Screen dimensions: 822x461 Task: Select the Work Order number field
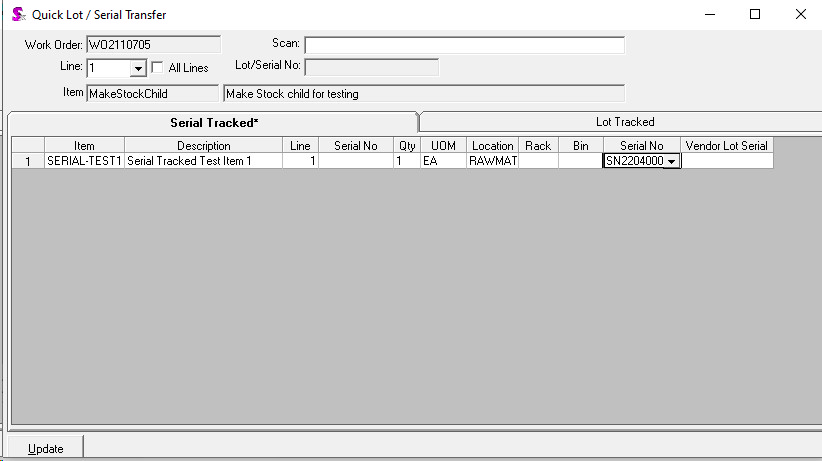[153, 45]
